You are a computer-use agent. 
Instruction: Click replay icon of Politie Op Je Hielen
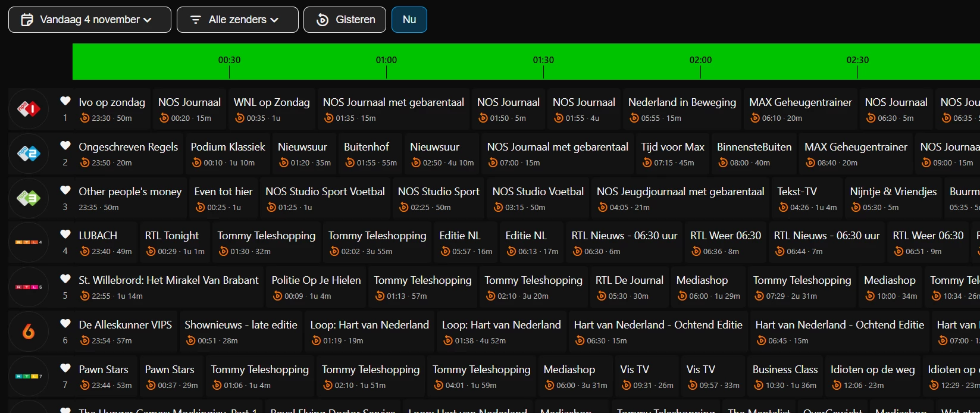pyautogui.click(x=277, y=296)
